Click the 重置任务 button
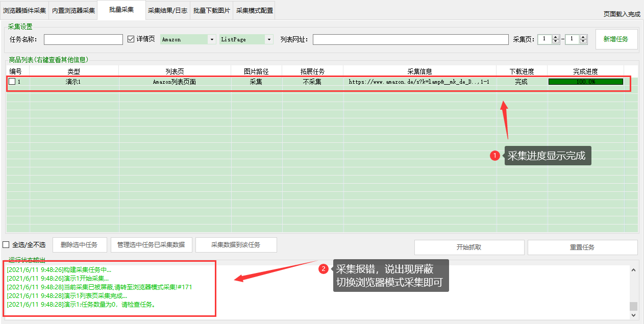The image size is (644, 324). [582, 247]
